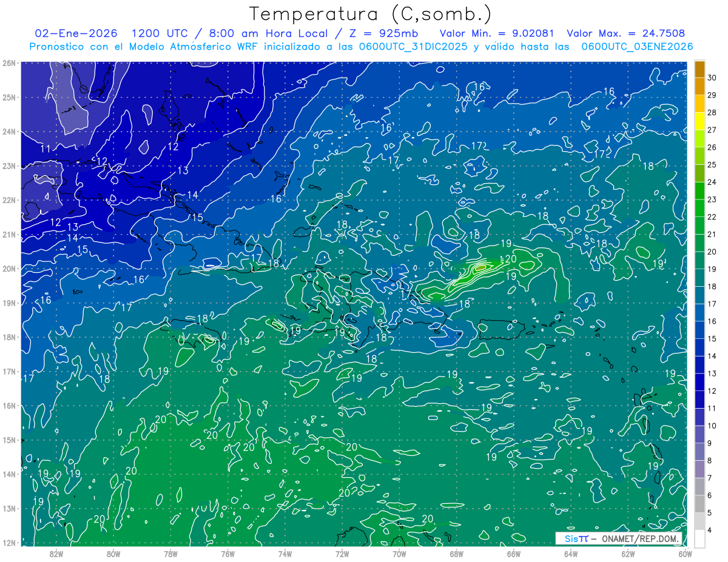
Task: Pick the gray swatch between scale labels 5 and 6
Action: point(699,504)
